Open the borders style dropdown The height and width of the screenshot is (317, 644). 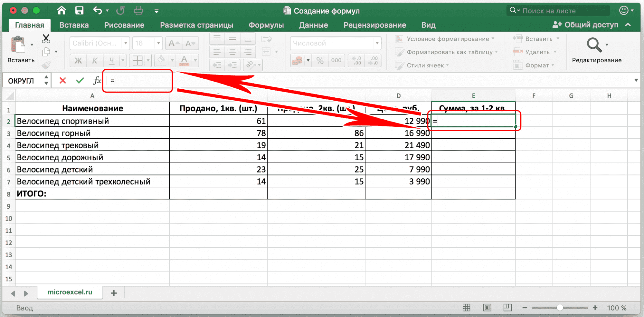pos(148,60)
